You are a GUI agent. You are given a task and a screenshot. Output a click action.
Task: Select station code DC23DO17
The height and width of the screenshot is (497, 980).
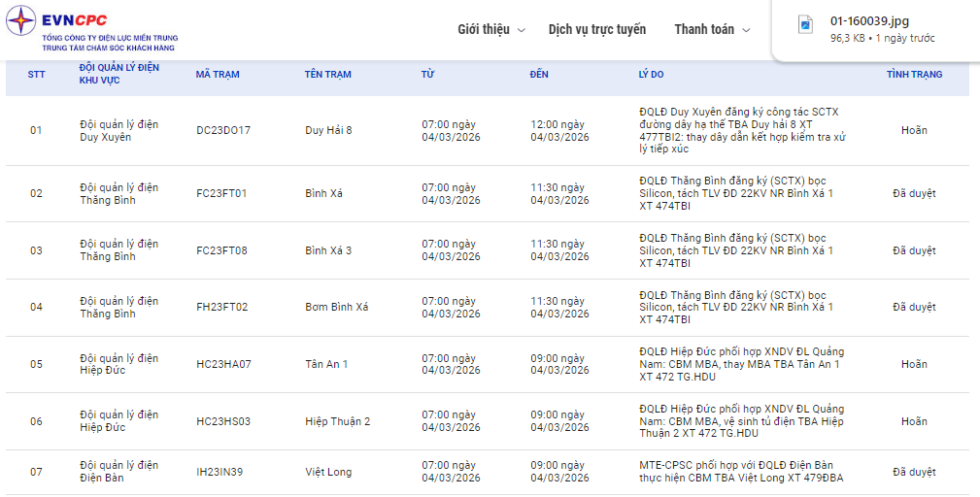click(x=223, y=130)
